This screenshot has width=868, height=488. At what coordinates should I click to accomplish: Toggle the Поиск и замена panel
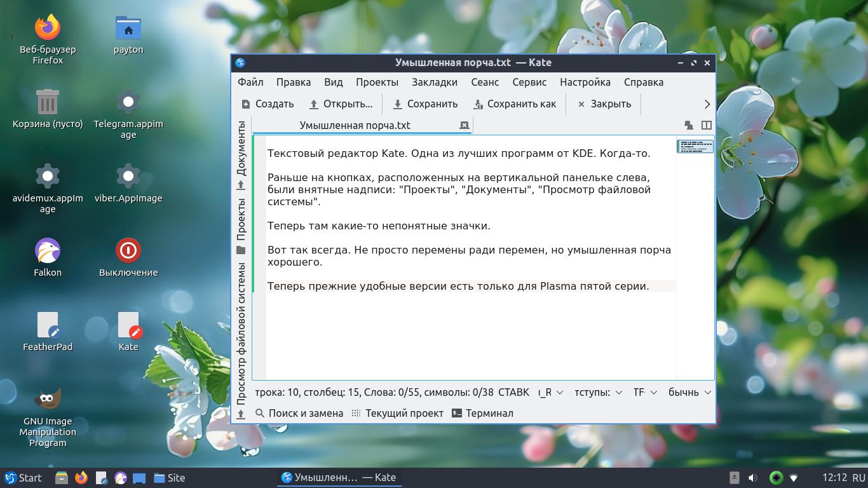299,413
